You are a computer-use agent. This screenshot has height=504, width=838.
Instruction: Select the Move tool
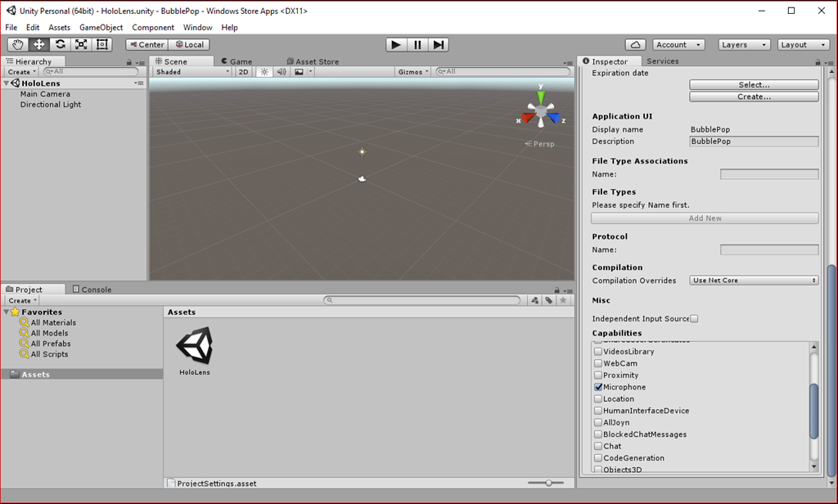38,44
